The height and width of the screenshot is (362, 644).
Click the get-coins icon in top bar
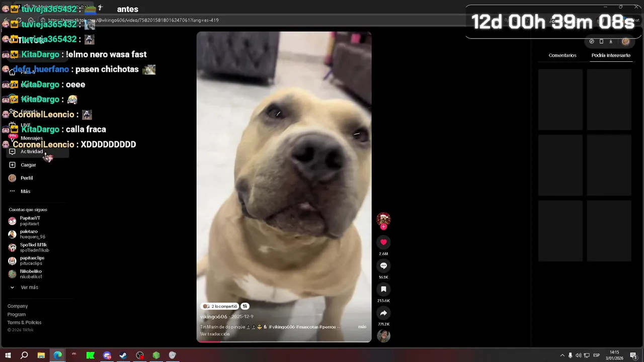tap(592, 41)
